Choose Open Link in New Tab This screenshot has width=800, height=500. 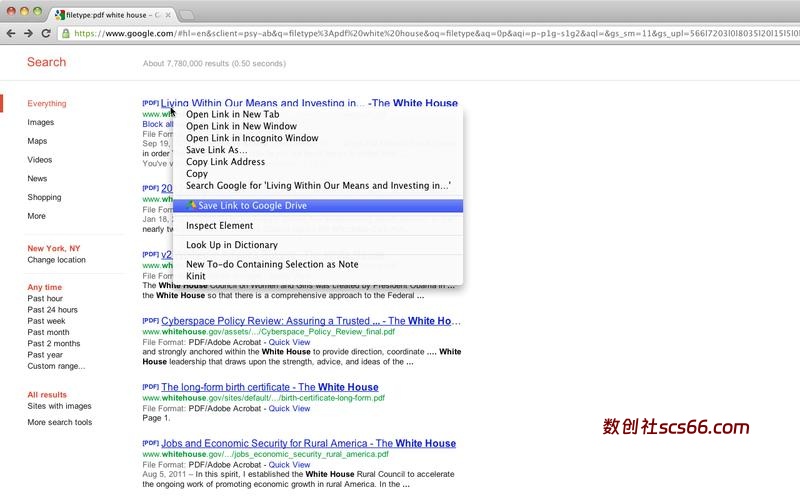232,114
